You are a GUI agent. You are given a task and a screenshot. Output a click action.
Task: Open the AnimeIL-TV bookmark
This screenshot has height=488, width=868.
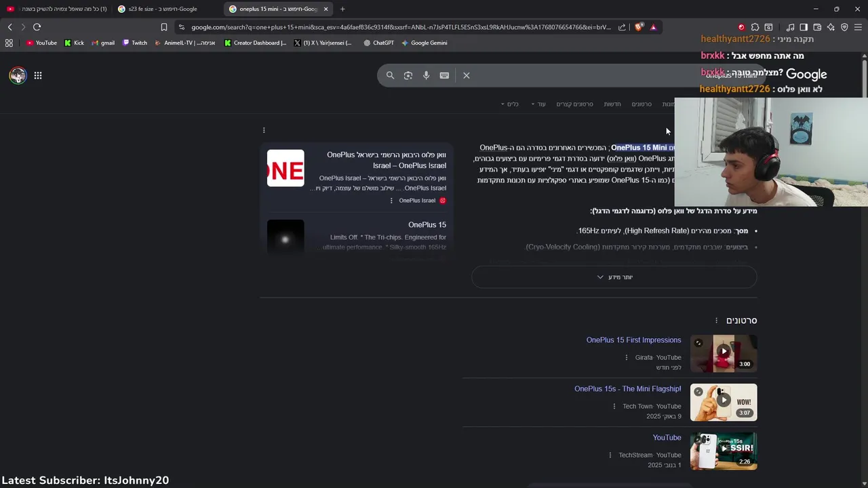[184, 43]
